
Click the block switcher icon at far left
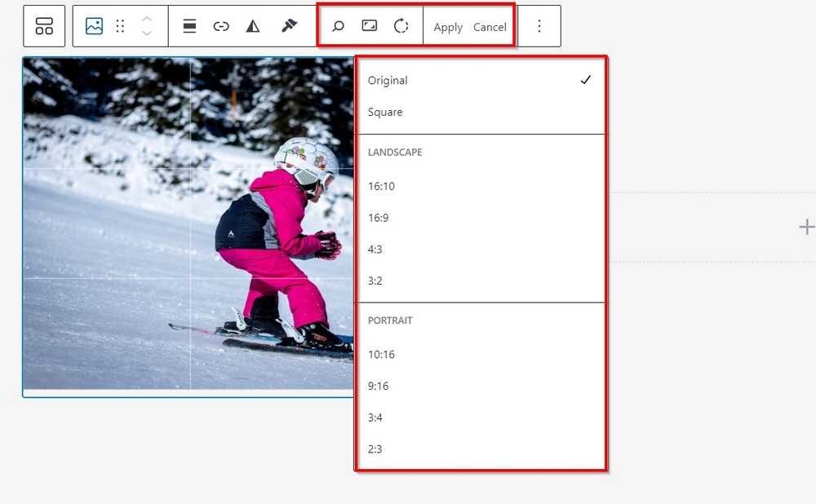44,26
